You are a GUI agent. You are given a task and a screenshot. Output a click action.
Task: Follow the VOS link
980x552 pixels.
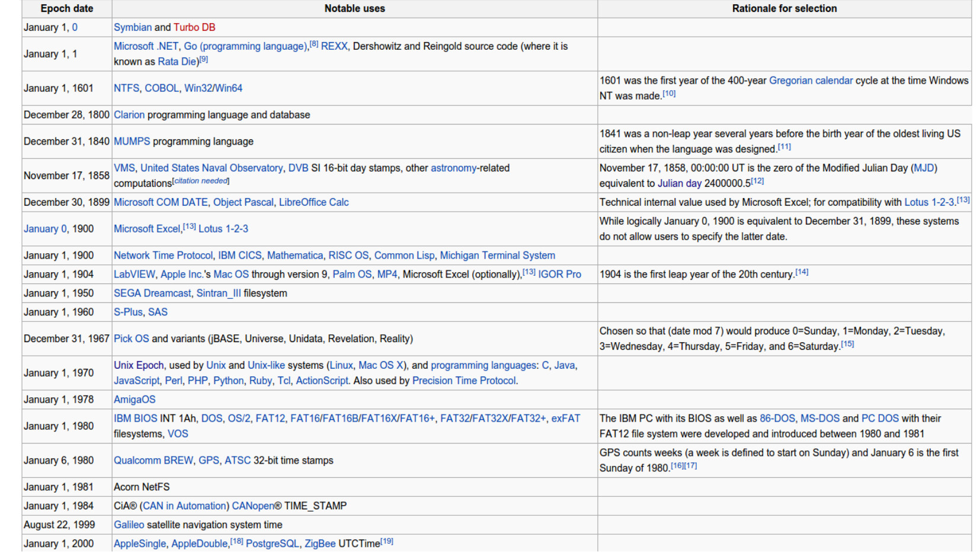click(x=178, y=435)
